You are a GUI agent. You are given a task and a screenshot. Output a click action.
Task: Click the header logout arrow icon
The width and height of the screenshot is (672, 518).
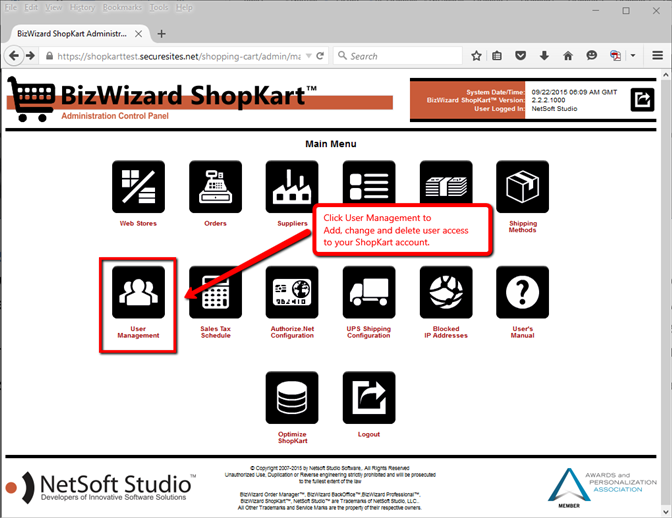click(x=642, y=100)
